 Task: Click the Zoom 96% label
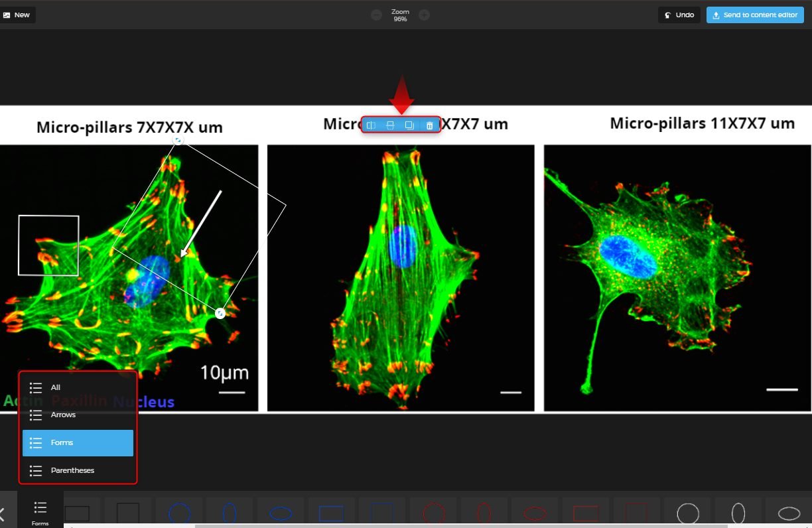tap(400, 15)
